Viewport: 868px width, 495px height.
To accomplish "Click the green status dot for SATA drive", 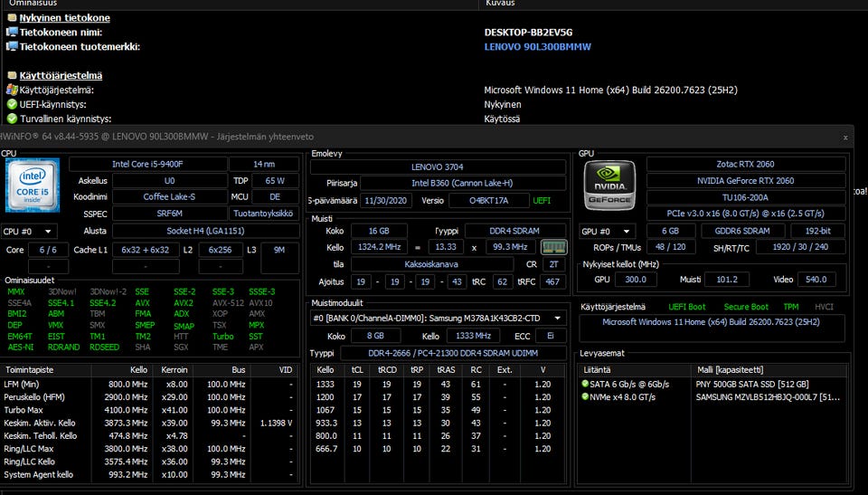I will [585, 384].
